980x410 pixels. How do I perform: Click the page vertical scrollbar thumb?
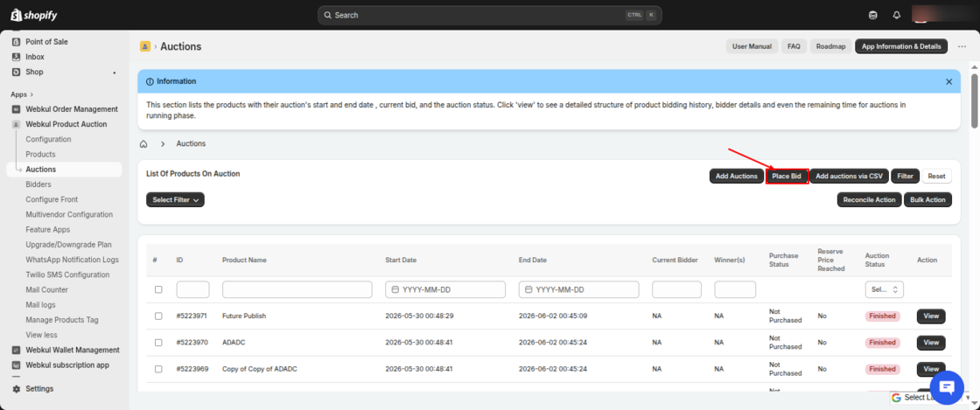click(x=974, y=101)
